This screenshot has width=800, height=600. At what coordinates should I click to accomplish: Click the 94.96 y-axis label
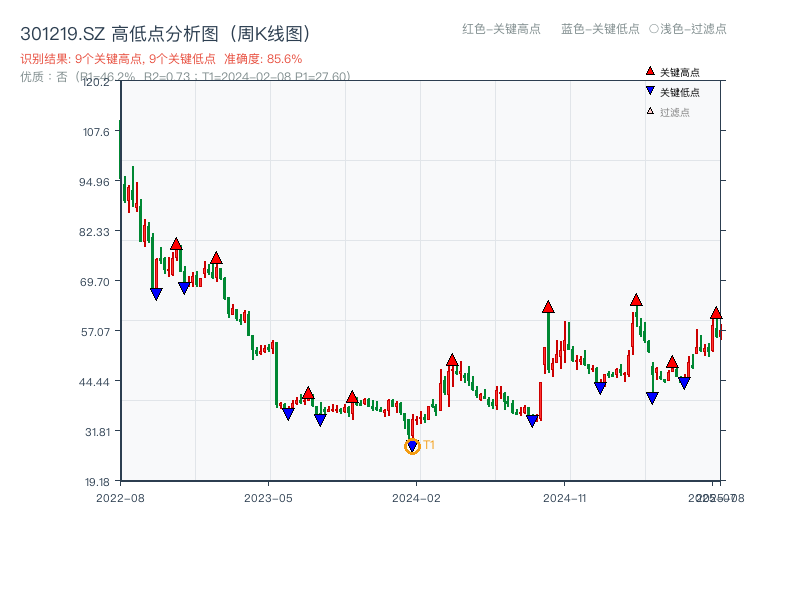pyautogui.click(x=94, y=182)
